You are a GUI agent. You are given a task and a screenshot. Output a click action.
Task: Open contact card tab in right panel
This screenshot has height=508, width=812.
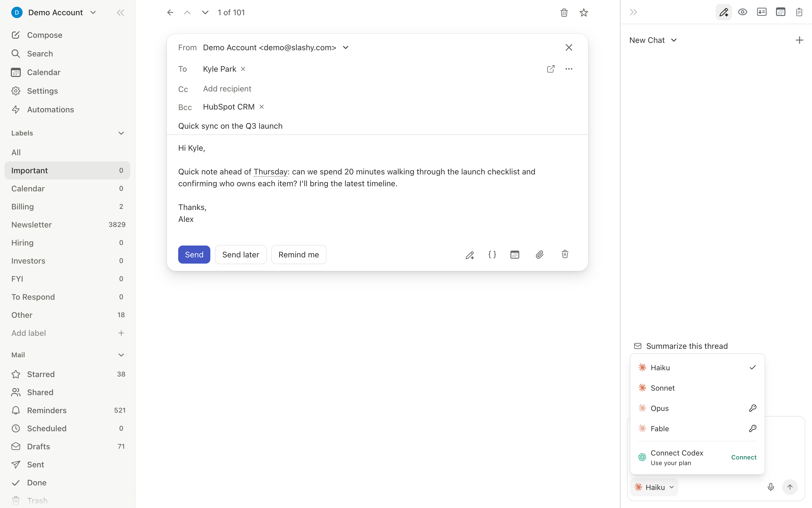pos(762,12)
